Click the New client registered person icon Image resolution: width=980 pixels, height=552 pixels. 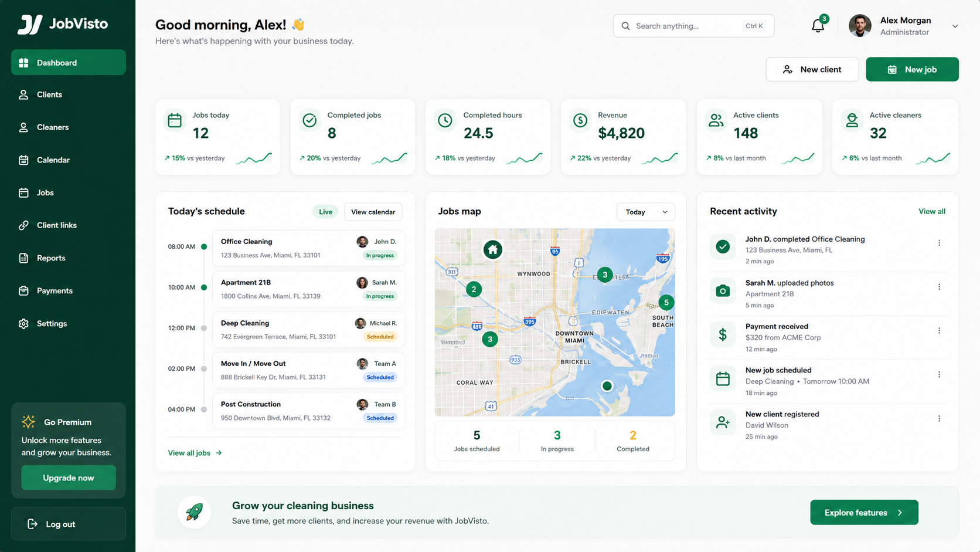click(723, 422)
